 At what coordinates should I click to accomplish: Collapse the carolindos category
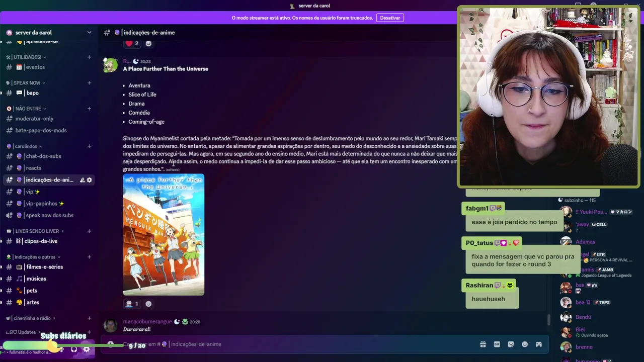[24, 146]
